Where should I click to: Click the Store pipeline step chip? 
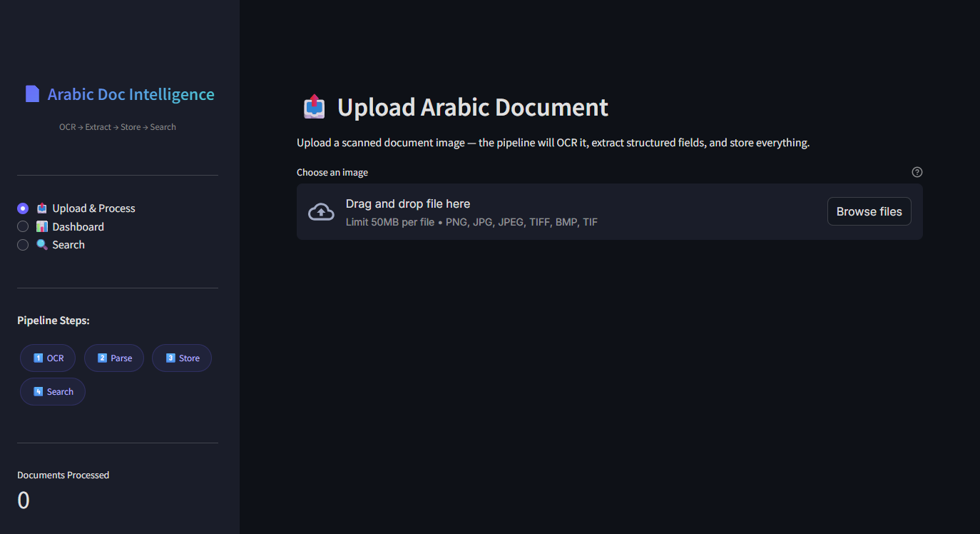(182, 358)
